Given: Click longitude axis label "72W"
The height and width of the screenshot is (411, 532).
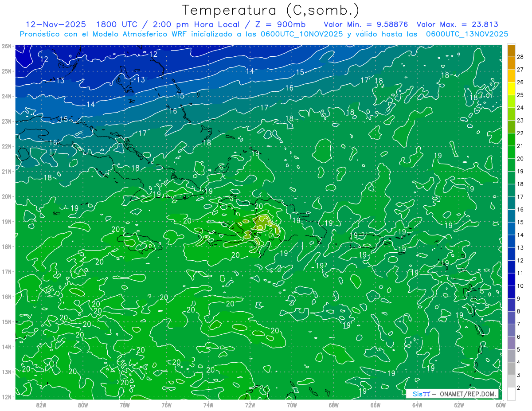Looking at the screenshot, I should click(x=250, y=405).
